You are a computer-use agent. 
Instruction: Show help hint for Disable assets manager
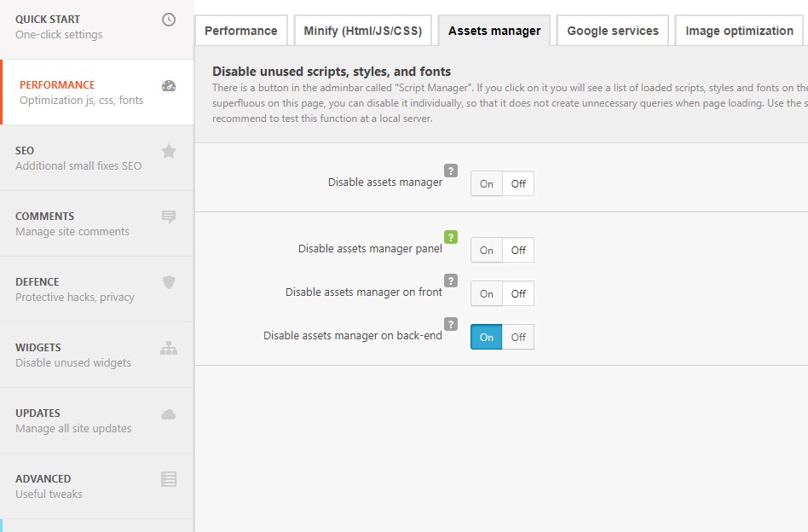451,171
